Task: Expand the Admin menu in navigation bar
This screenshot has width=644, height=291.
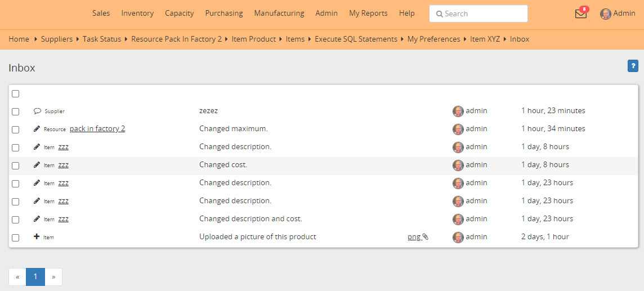Action: coord(327,14)
